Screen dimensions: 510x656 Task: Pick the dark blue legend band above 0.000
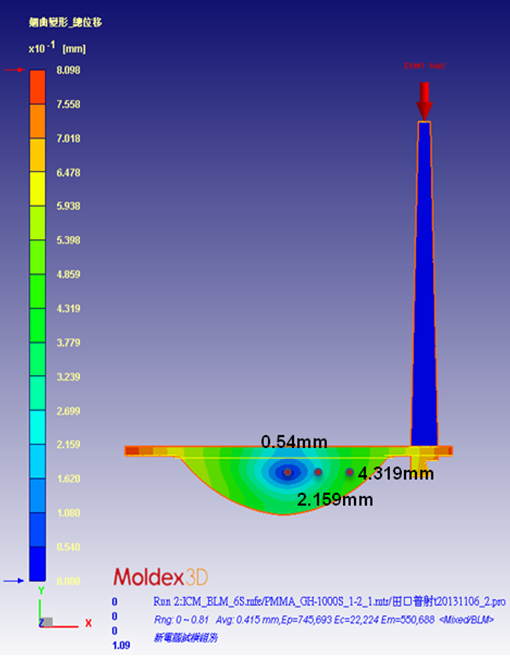37,564
